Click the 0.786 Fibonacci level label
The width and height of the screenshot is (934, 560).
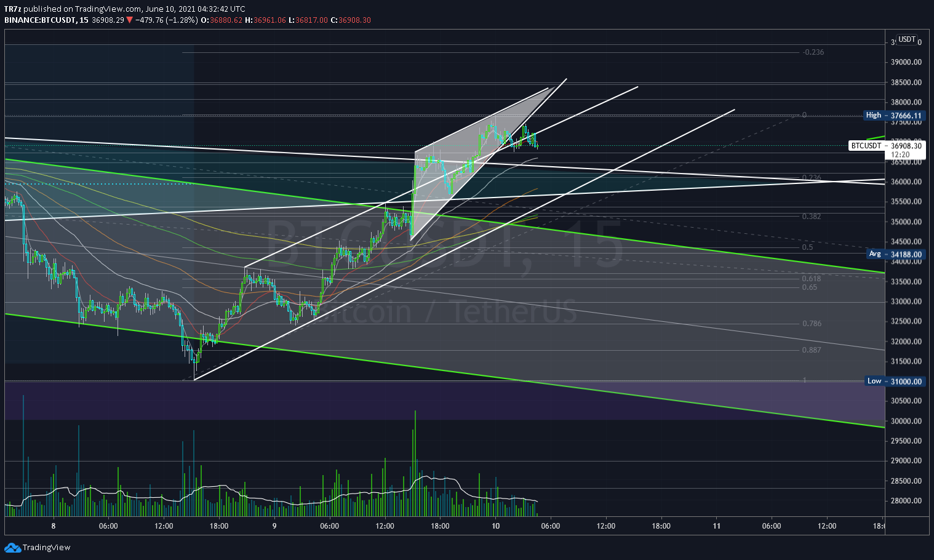click(x=812, y=324)
